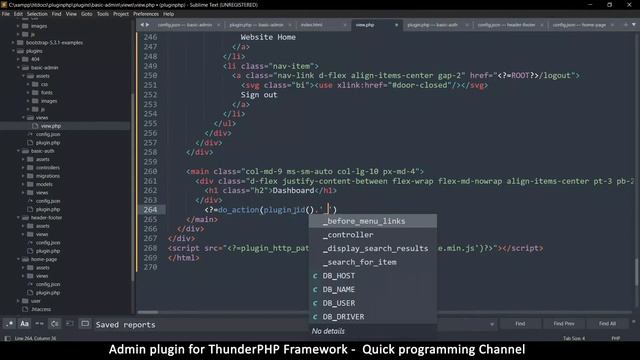Open the .htaccess file in sidebar

pos(41,309)
